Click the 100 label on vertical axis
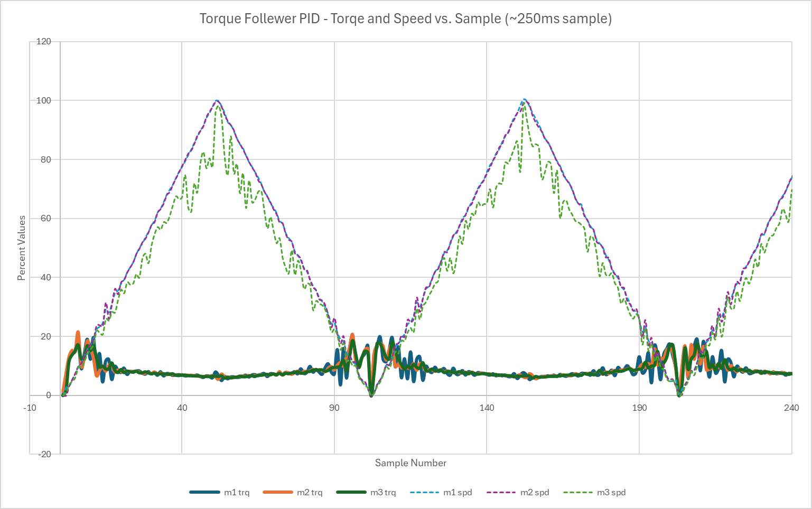Image resolution: width=812 pixels, height=509 pixels. click(x=44, y=100)
